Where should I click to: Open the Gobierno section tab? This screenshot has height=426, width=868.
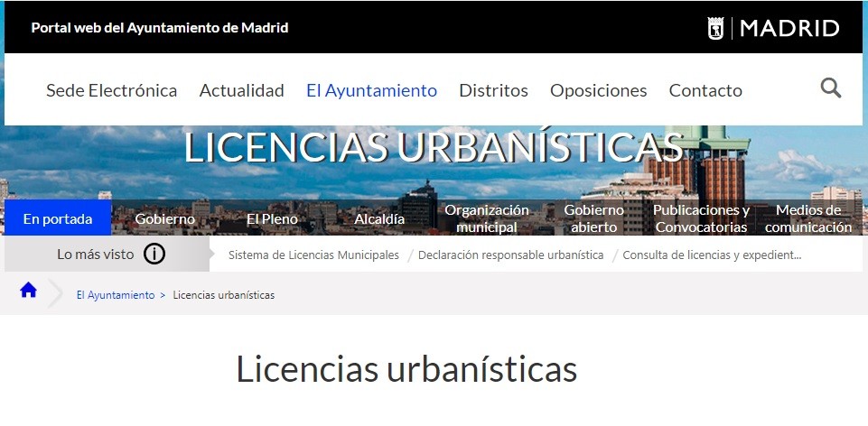pyautogui.click(x=165, y=218)
